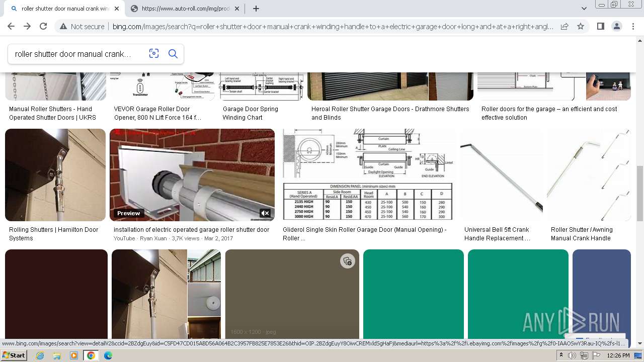Screen dimensions: 644x362
Task: Open Garage Door Spring Winding Chart result
Action: (251, 113)
